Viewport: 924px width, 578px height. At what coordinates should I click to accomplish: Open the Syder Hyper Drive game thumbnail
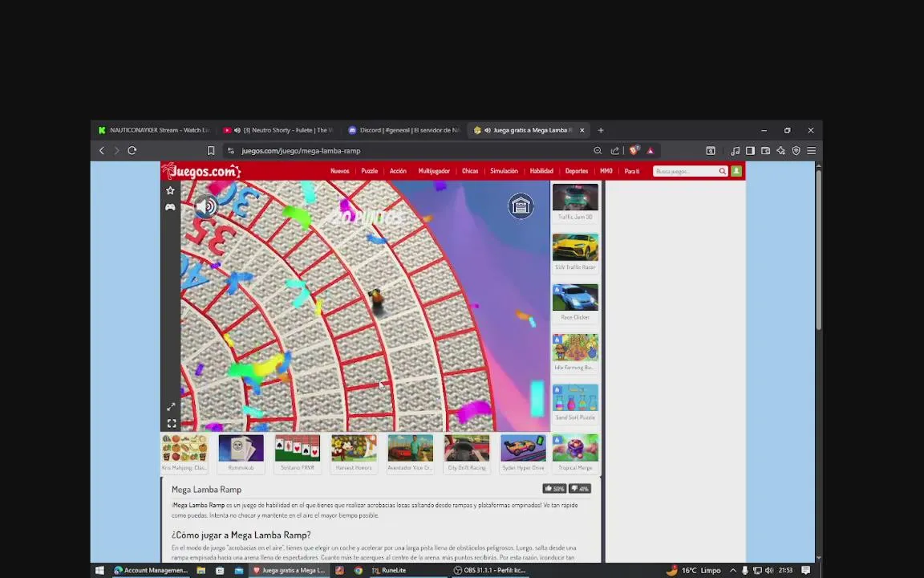click(523, 448)
